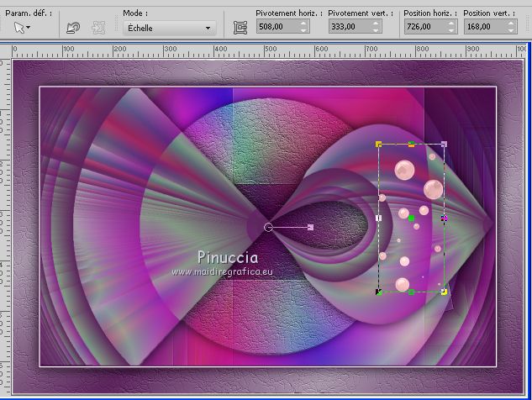Open the Mode dropdown showing Échelle

[168, 28]
